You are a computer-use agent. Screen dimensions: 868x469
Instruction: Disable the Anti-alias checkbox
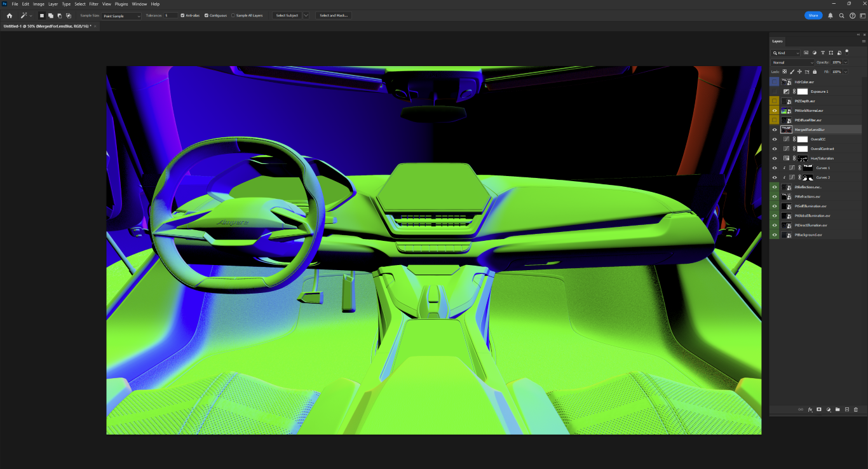[x=183, y=15]
